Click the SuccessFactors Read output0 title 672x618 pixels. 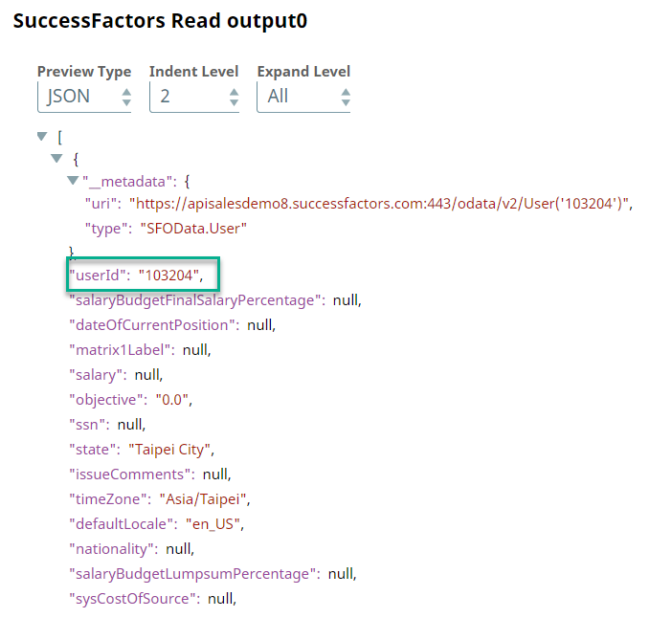click(160, 20)
